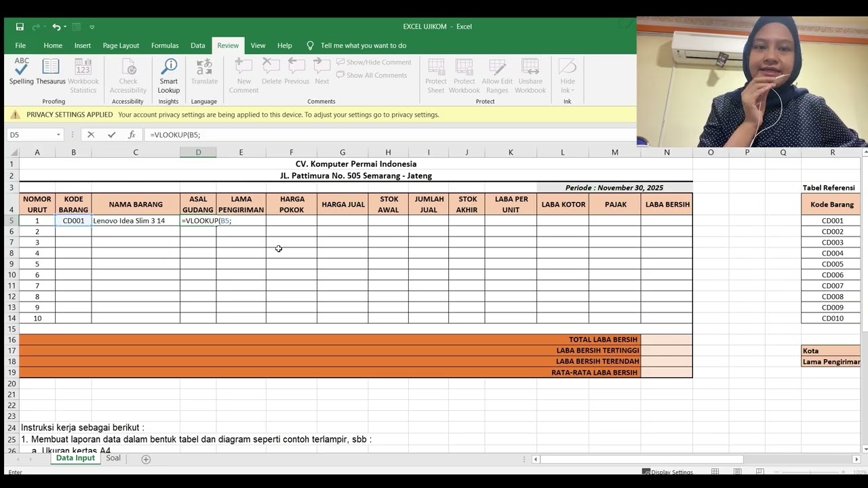The image size is (868, 488).
Task: Click the Name Box showing D5
Action: [31, 135]
